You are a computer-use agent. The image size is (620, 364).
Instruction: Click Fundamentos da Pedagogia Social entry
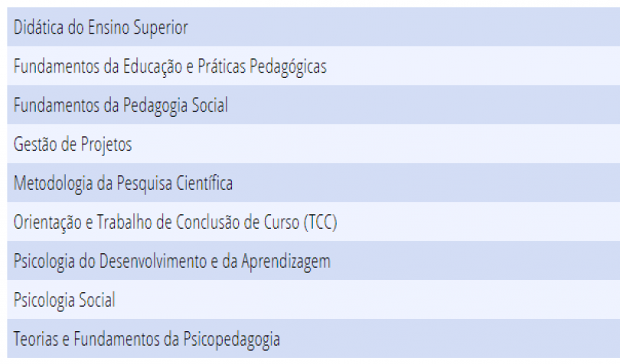tap(314, 105)
